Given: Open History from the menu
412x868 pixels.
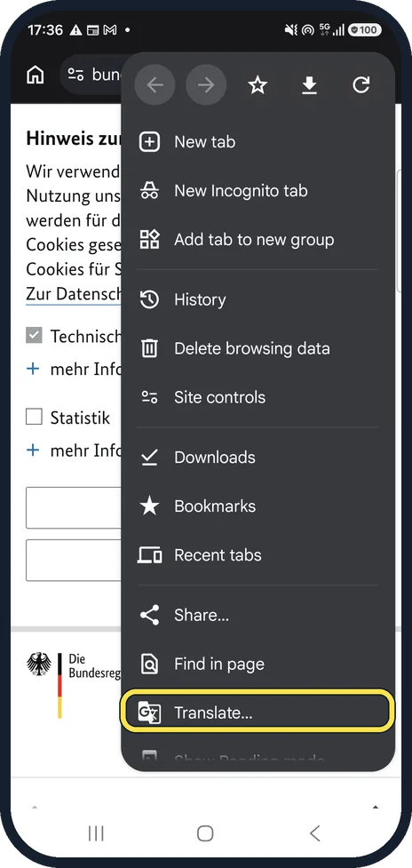Looking at the screenshot, I should [258, 300].
